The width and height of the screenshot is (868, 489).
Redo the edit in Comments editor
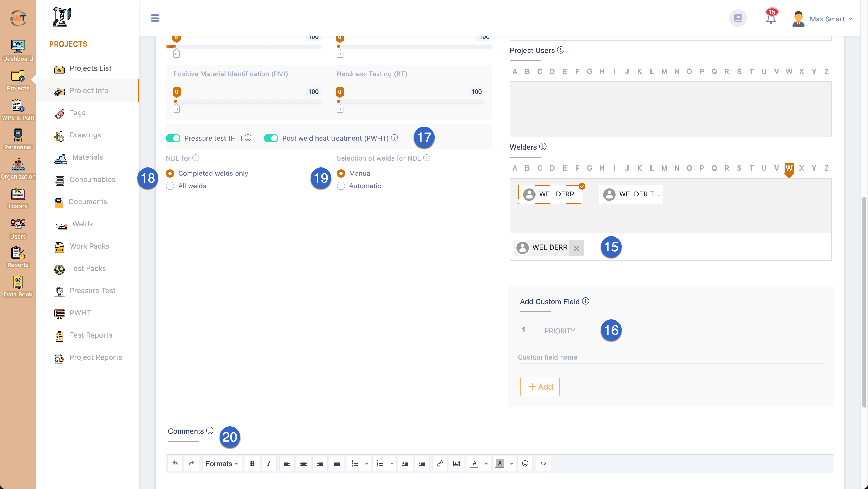[191, 463]
